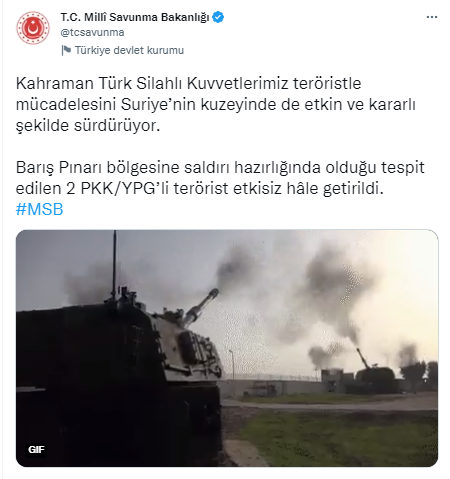Open the three-dot more options menu
This screenshot has width=450, height=479.
coord(432,17)
